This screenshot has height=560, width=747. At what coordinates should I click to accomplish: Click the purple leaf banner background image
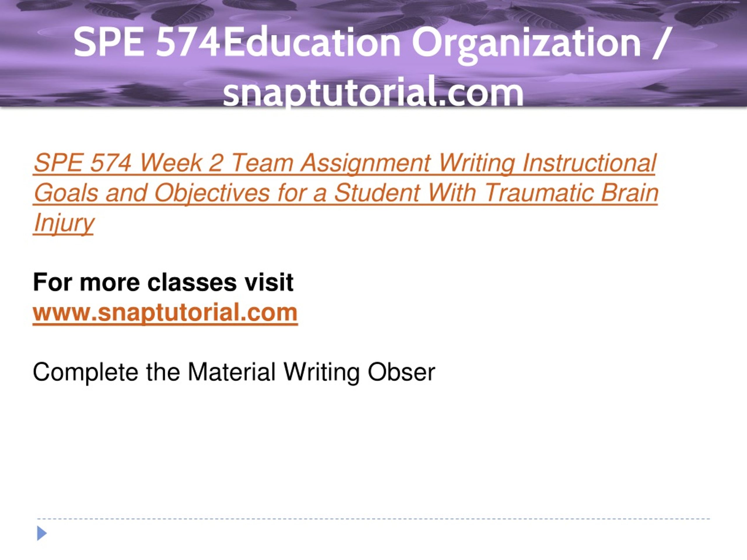[373, 13]
